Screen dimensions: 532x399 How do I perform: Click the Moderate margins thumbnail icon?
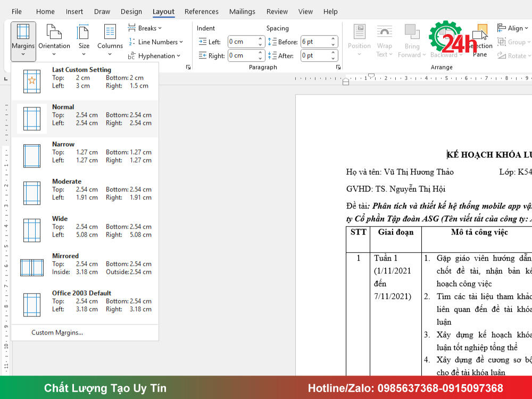(32, 193)
